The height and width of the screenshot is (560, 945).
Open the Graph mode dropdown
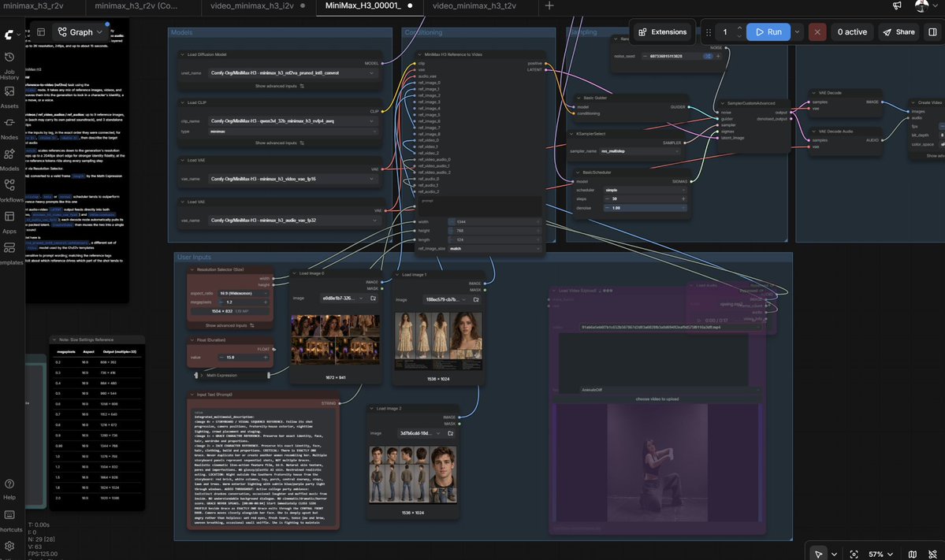click(80, 32)
